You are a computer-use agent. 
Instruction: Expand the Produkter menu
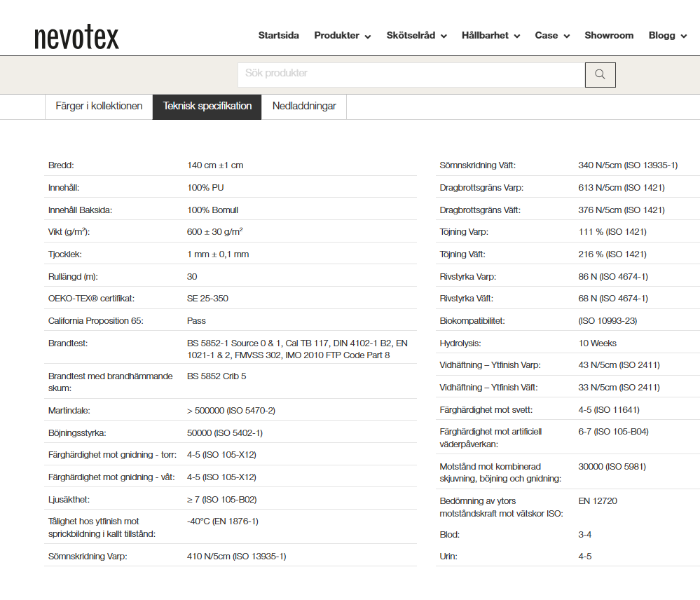(342, 36)
